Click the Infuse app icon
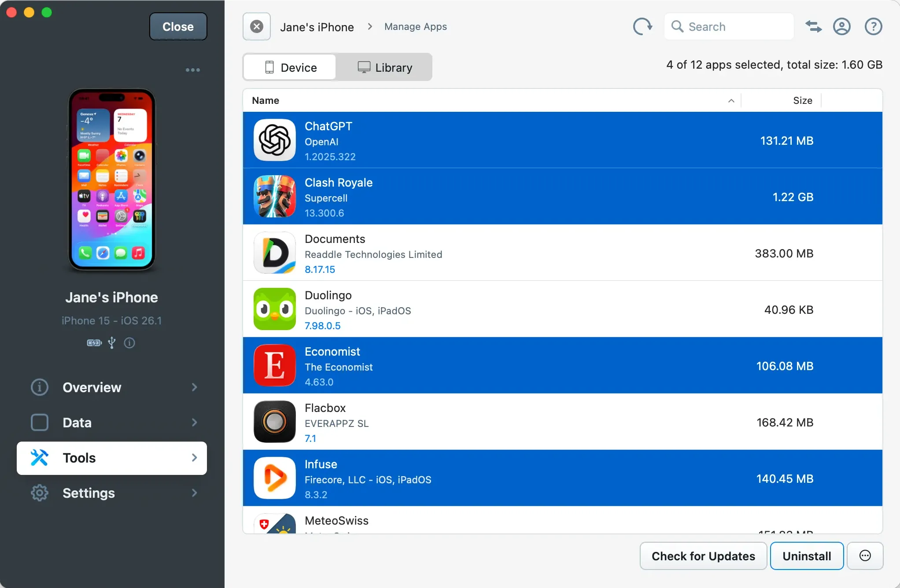 pos(275,478)
